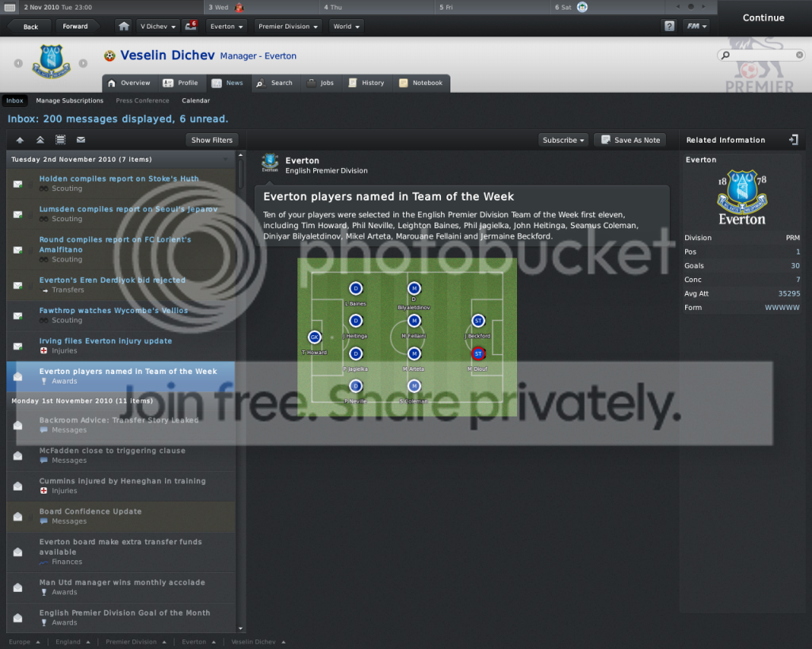Click the football icon beside Veselin Dichev

point(109,56)
